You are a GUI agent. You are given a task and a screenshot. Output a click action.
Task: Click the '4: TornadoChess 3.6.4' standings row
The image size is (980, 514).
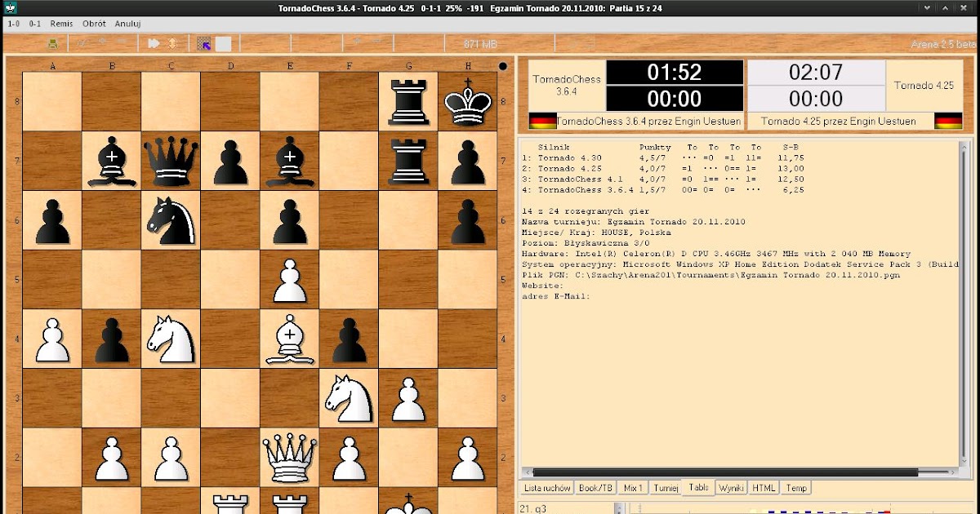[x=663, y=189]
